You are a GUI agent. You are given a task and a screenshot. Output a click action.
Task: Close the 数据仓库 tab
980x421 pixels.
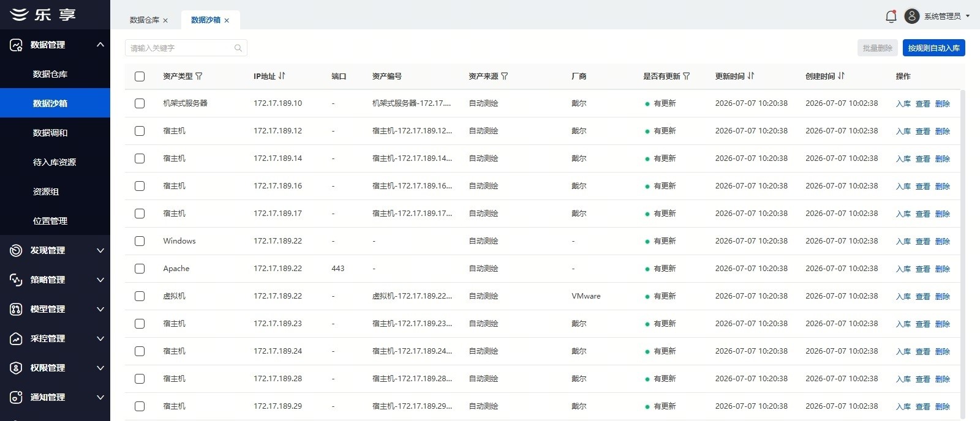(165, 21)
